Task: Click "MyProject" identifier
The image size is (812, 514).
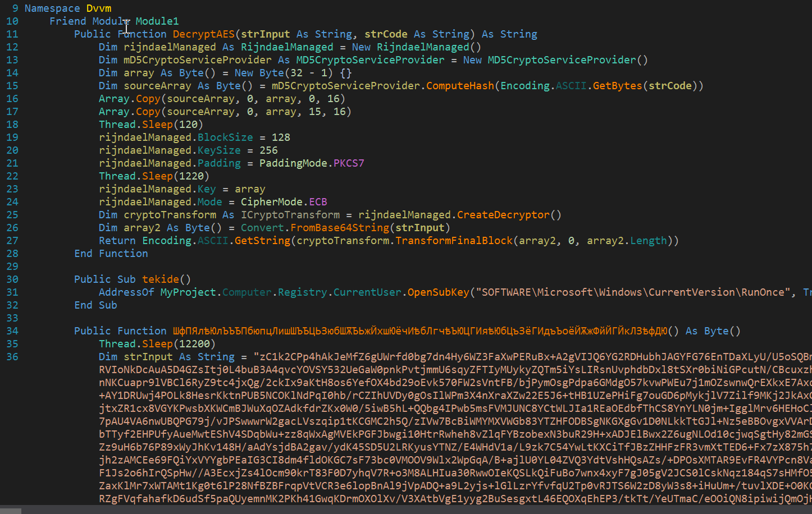Action: [188, 292]
